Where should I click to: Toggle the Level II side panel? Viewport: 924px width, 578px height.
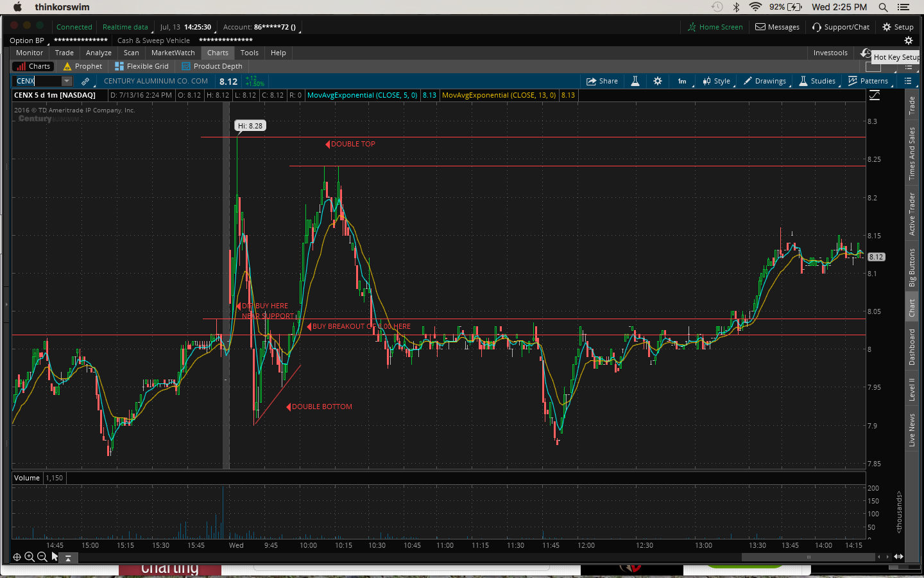tap(912, 389)
